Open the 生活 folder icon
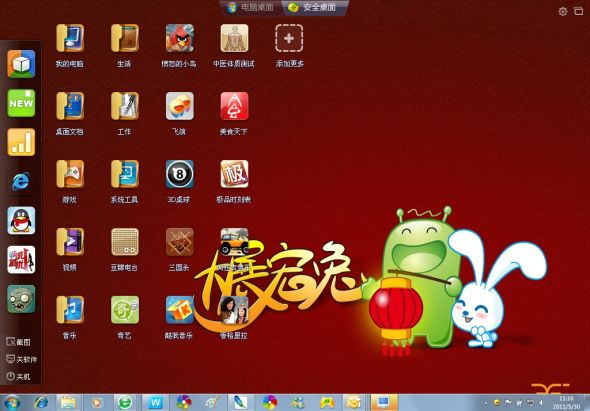 (x=125, y=38)
